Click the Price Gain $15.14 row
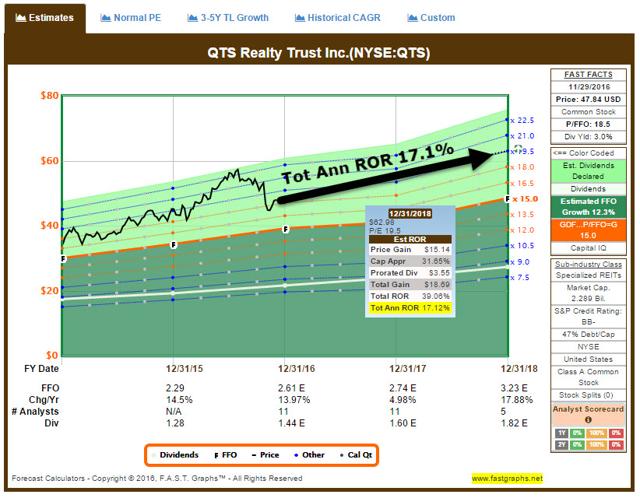This screenshot has width=640, height=498. click(410, 249)
